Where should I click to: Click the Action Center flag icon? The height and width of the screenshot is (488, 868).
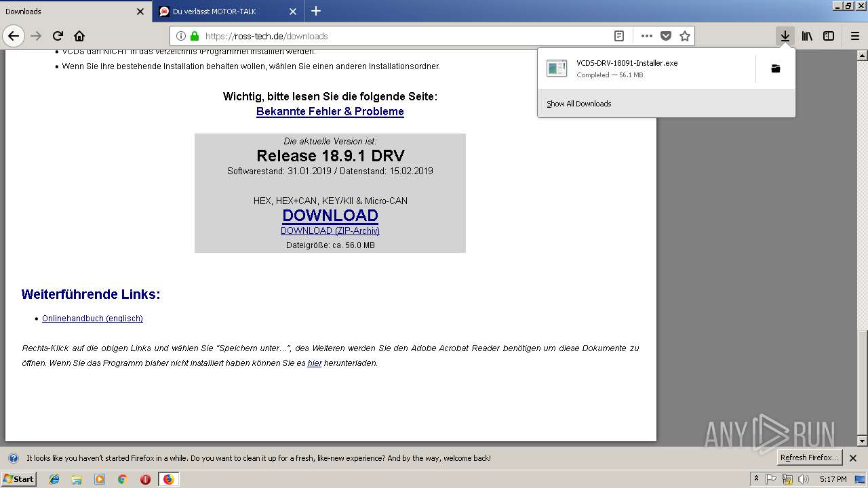771,479
